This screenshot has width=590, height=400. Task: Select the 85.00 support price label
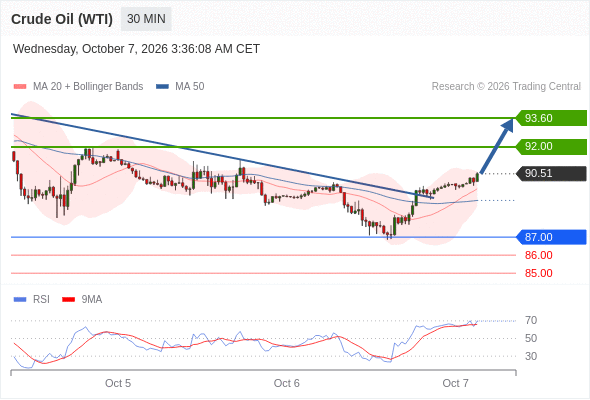(x=538, y=273)
